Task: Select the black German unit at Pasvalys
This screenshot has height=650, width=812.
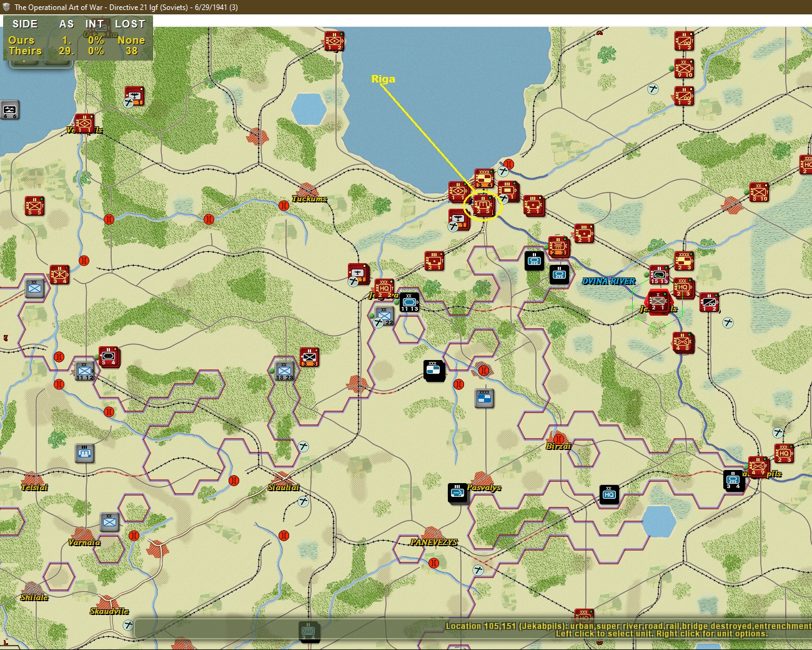Action: click(x=458, y=493)
